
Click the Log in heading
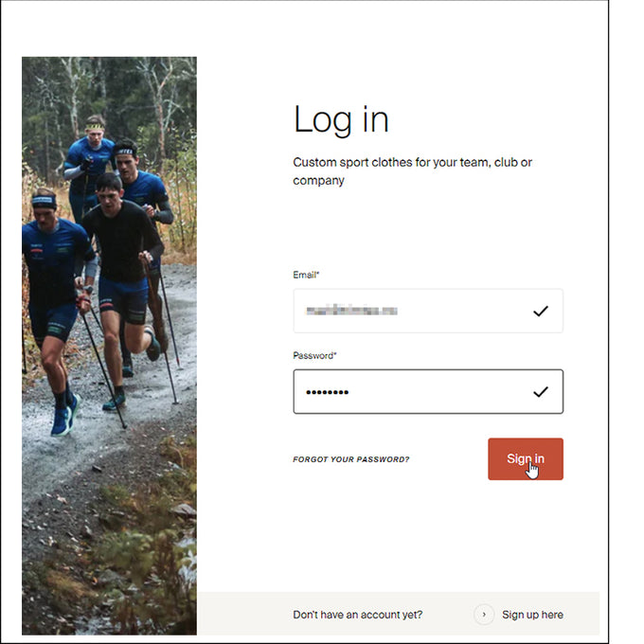[341, 119]
